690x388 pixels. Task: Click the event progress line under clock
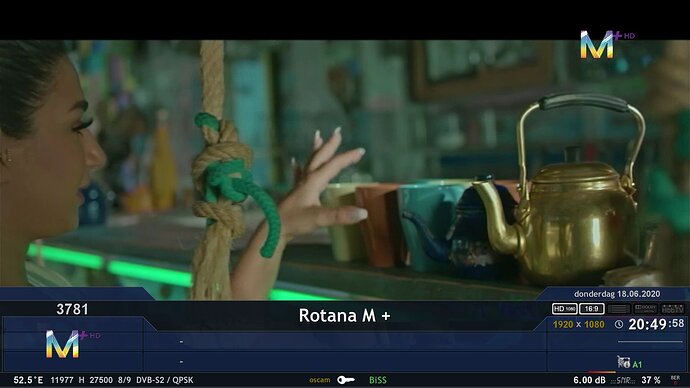[650, 341]
